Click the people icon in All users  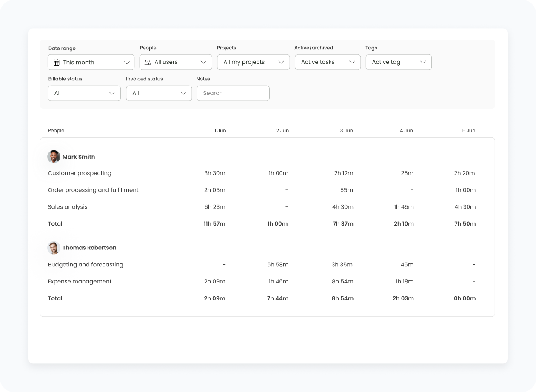pos(148,62)
